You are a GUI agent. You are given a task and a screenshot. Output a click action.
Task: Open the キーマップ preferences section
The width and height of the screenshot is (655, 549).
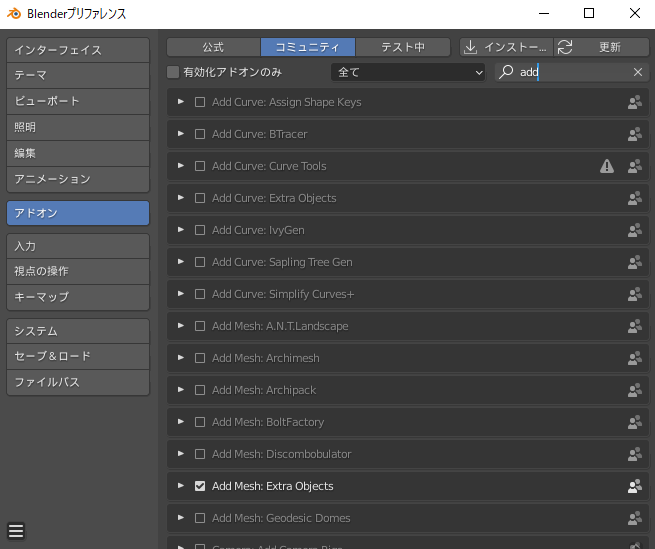[78, 297]
